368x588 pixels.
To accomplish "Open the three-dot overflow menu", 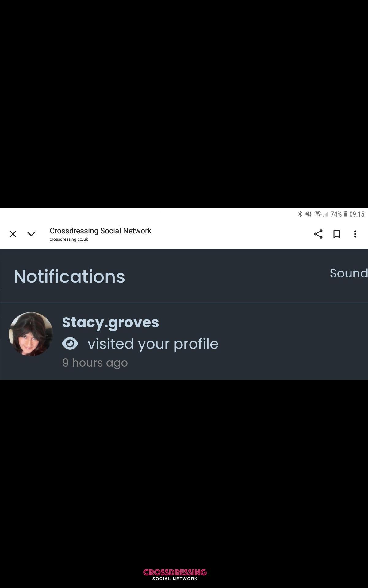I will coord(355,234).
